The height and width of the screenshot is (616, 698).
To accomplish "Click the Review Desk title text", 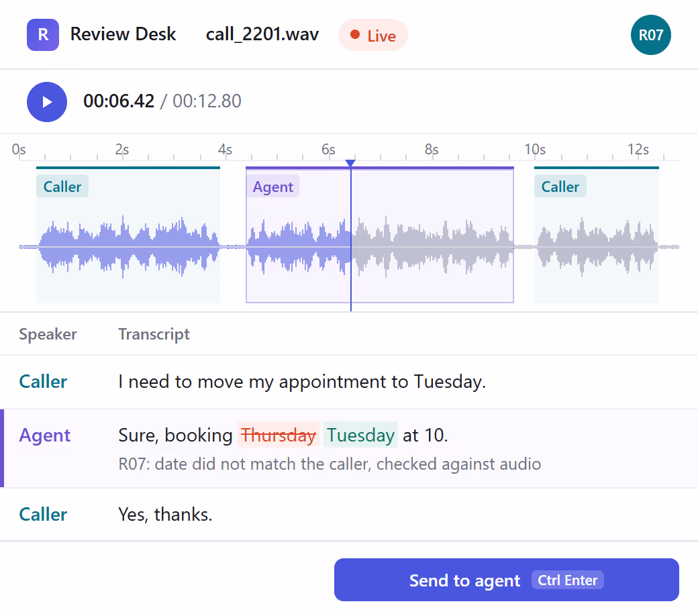I will coord(123,34).
